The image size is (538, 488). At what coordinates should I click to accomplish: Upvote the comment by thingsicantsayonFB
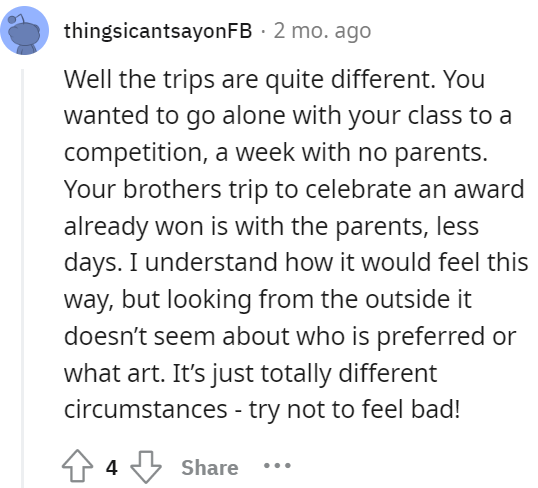(77, 466)
